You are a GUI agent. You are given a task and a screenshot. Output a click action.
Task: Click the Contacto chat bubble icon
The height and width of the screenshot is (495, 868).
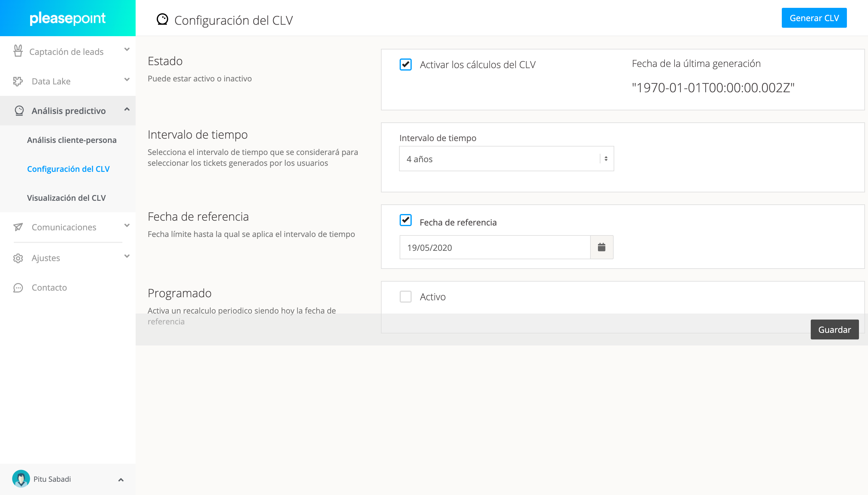(18, 288)
